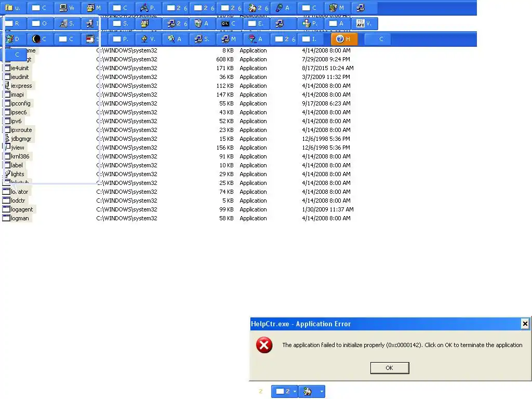
Task: Open the command prompt 'C' taskbar button
Action: point(229,23)
